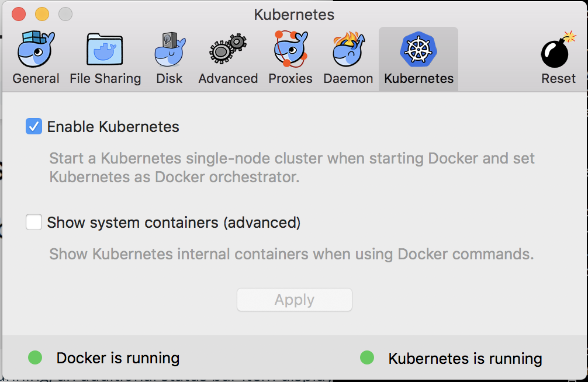Open the General whale icon
Image resolution: width=588 pixels, height=382 pixels.
36,50
